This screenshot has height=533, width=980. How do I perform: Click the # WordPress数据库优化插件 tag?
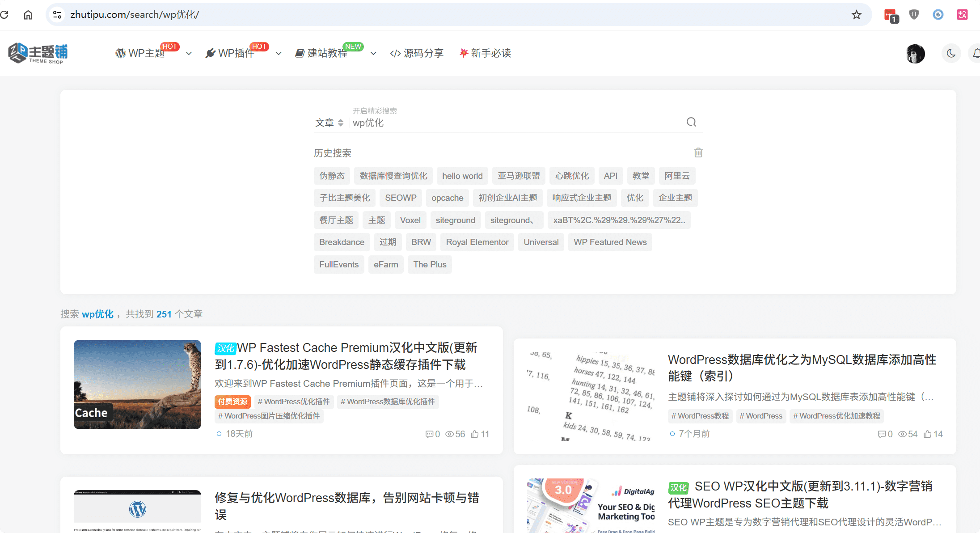pos(388,402)
